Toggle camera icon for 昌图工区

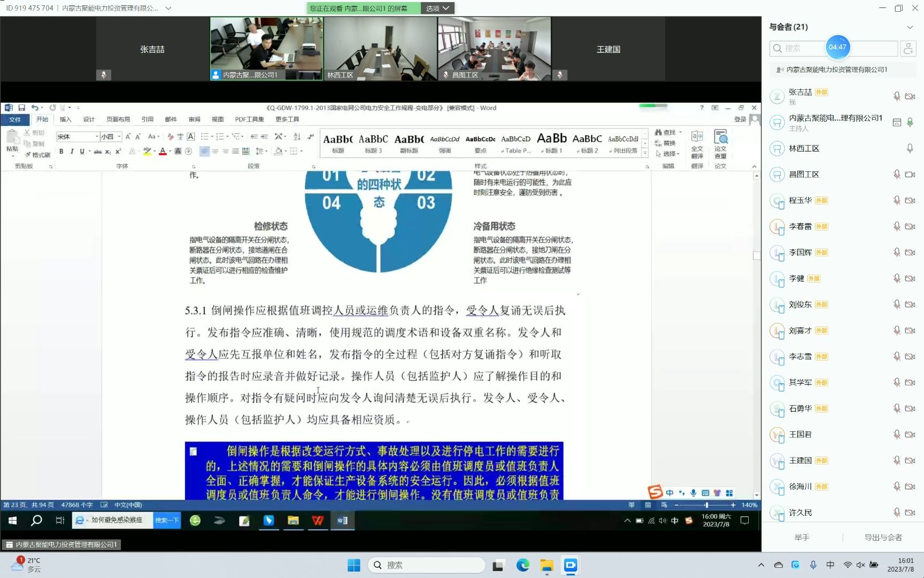[x=910, y=174]
